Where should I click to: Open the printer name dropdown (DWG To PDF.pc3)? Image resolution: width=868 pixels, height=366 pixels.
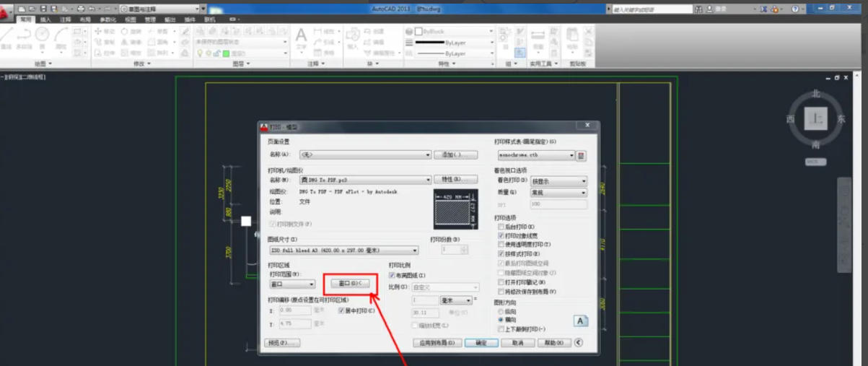pos(426,179)
